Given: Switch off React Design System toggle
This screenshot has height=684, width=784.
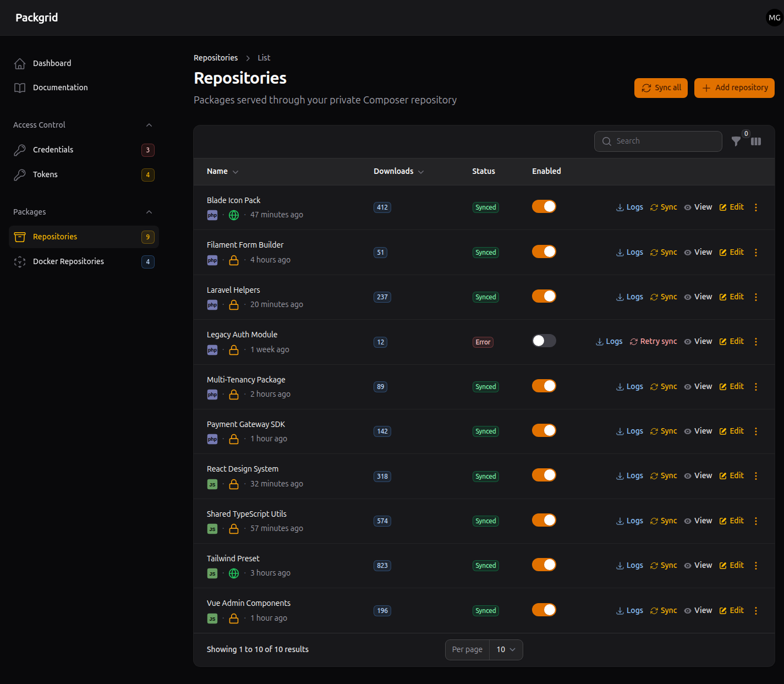Looking at the screenshot, I should pos(544,475).
